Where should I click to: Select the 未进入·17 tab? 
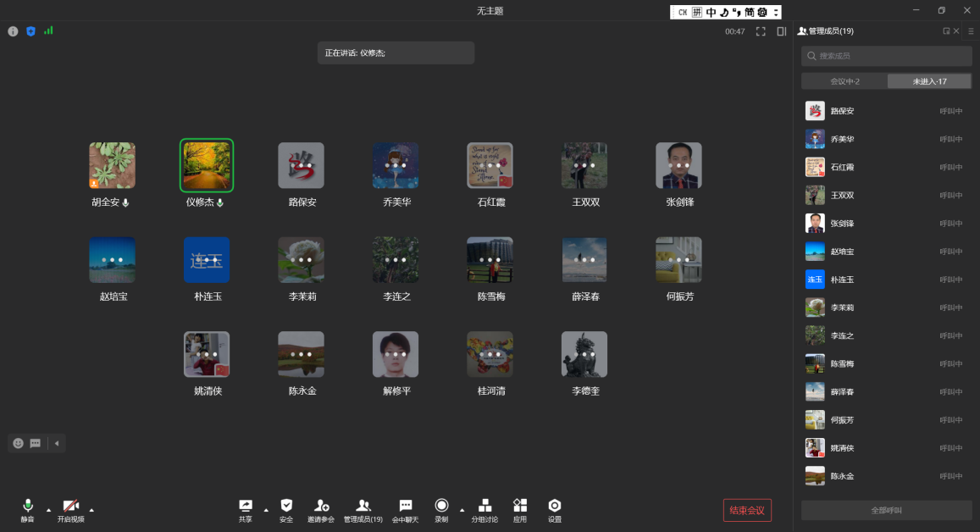click(929, 81)
